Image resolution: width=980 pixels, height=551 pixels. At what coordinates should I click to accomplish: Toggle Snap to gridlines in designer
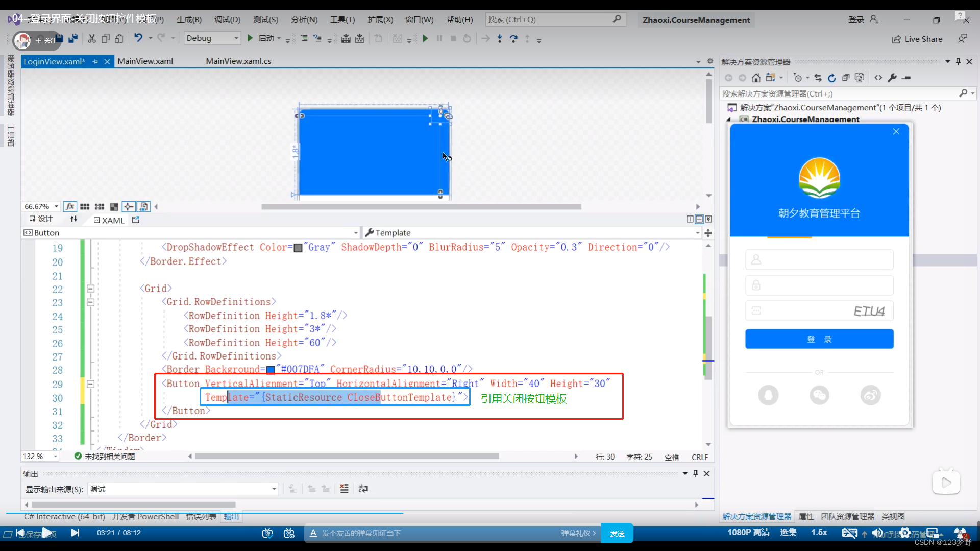click(x=100, y=206)
